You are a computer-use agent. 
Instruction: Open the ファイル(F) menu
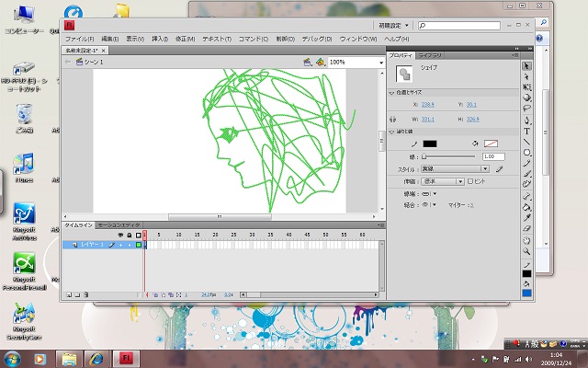pyautogui.click(x=78, y=40)
